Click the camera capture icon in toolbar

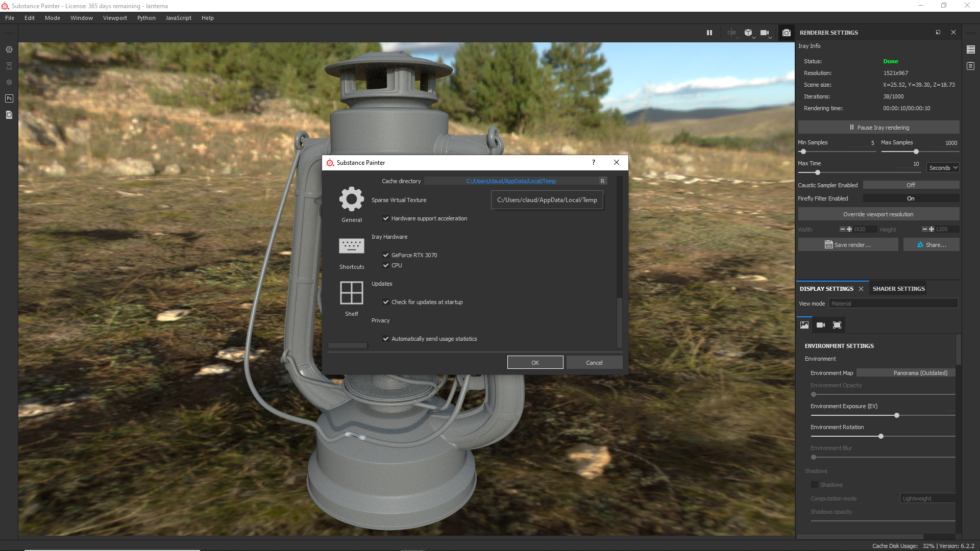click(x=785, y=32)
